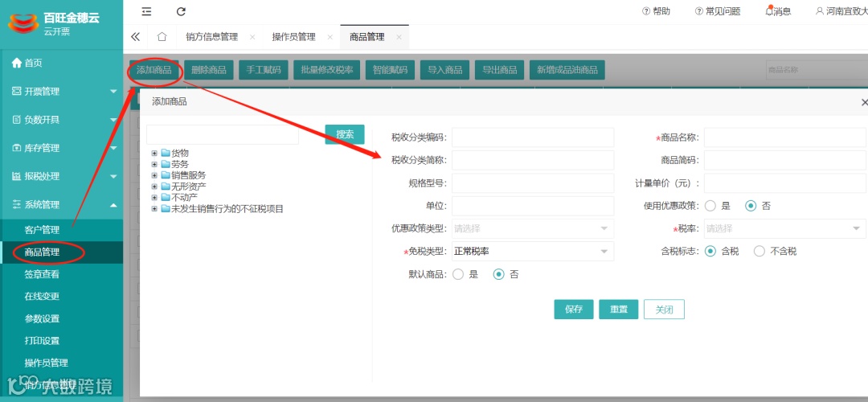This screenshot has width=868, height=402.
Task: Click the 货物 folder icon
Action: coord(166,153)
